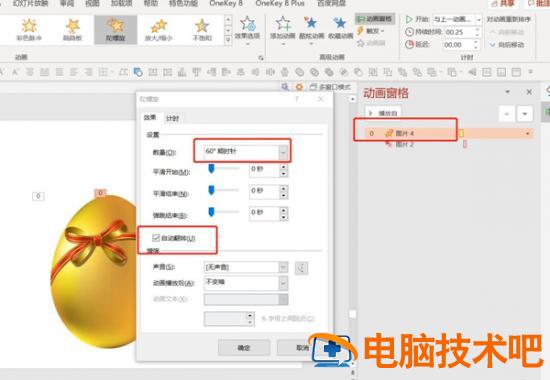Viewport: 550px width, 380px height.
Task: Open the 帮助 (Help) ribbon tab
Action: pos(151,4)
